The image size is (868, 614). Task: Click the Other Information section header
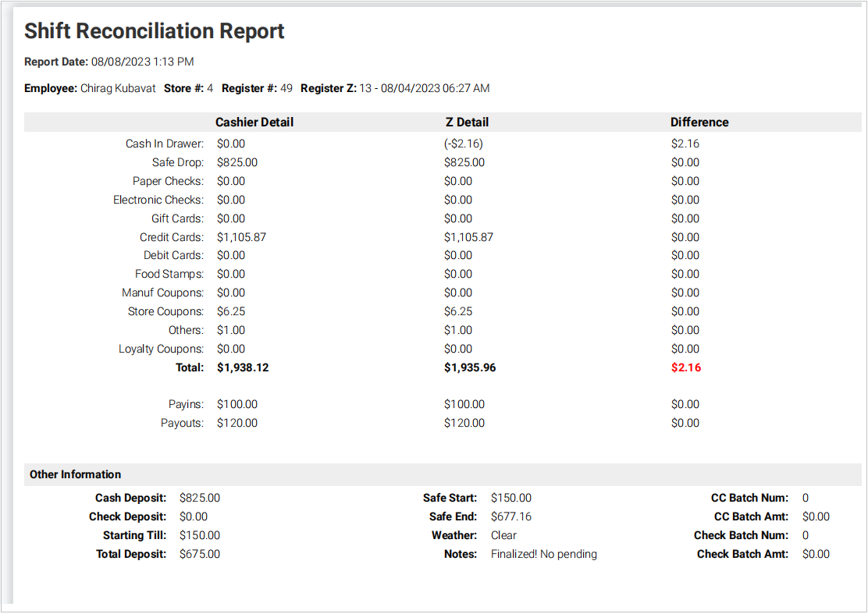(75, 474)
